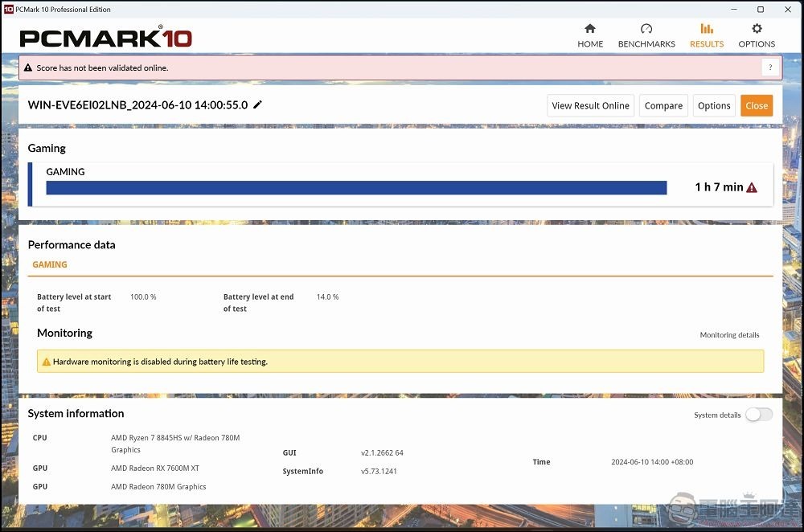This screenshot has height=532, width=804.
Task: Open the OPTIONS section
Action: point(757,36)
